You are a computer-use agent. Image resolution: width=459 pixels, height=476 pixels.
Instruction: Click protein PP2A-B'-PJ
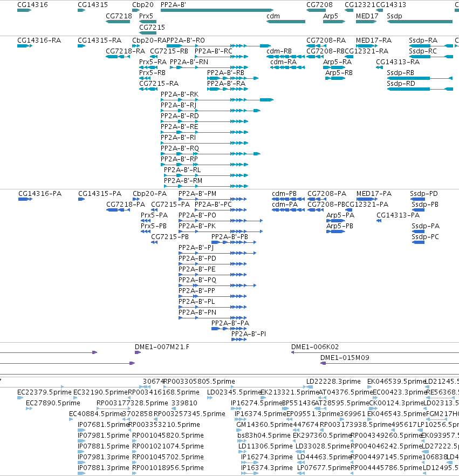point(196,248)
